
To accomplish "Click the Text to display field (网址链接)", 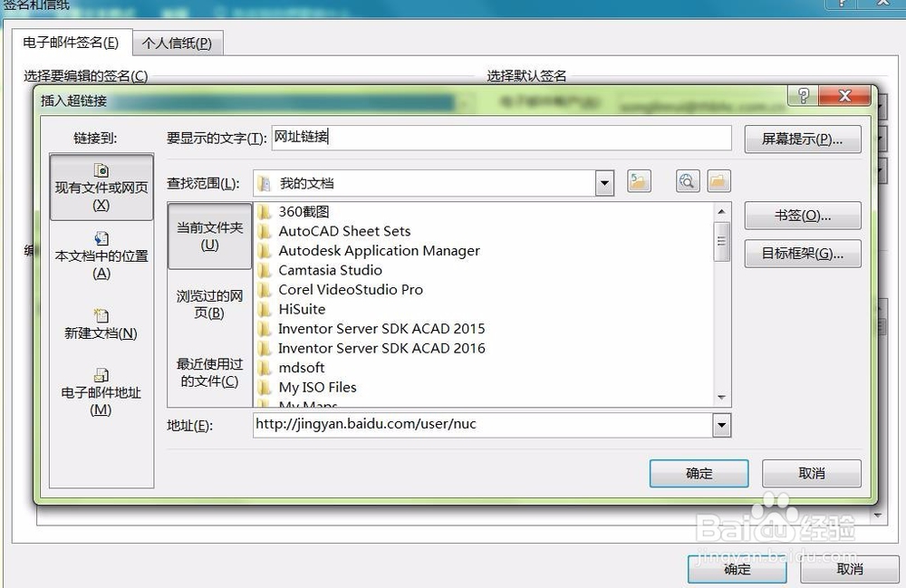I will (x=502, y=138).
